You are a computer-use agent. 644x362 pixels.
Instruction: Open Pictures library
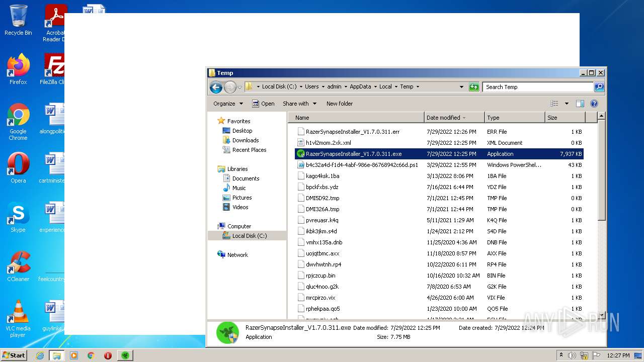point(242,198)
